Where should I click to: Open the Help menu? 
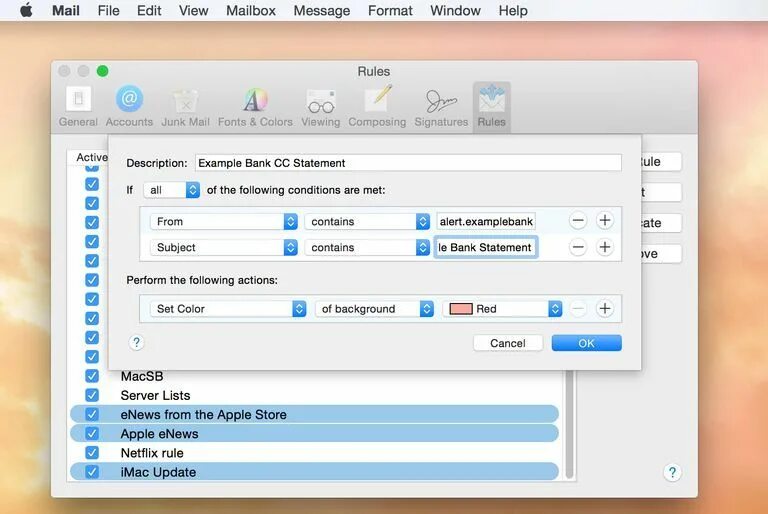(x=513, y=10)
